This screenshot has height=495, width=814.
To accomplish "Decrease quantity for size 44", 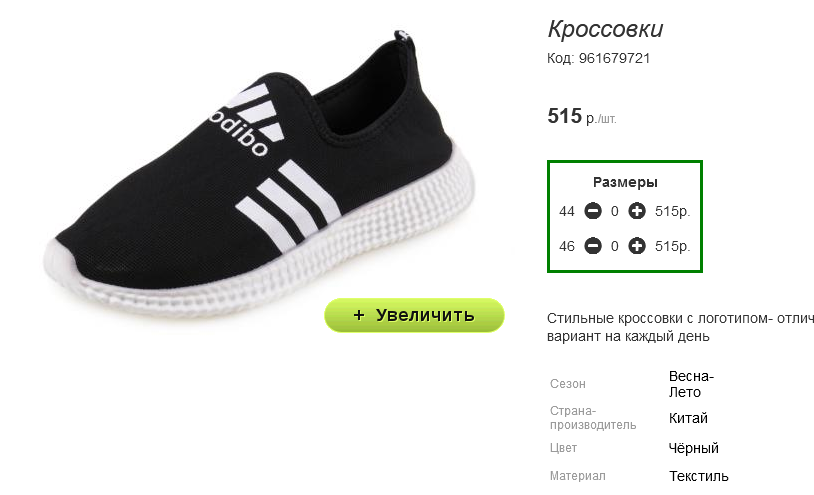I will pyautogui.click(x=593, y=211).
